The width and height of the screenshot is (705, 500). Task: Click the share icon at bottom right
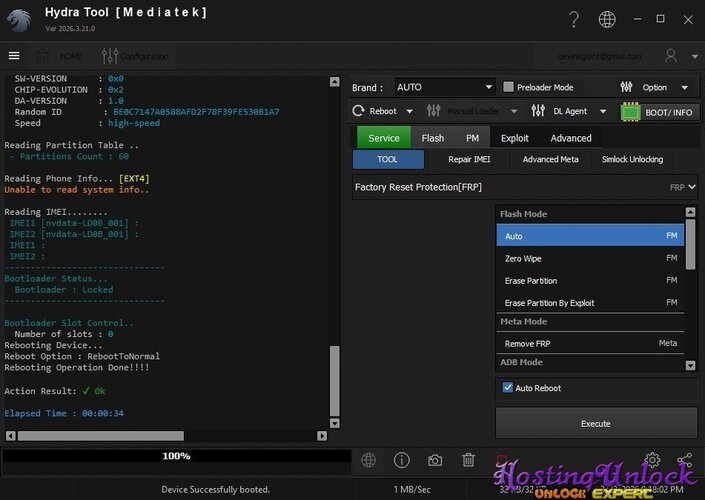685,460
